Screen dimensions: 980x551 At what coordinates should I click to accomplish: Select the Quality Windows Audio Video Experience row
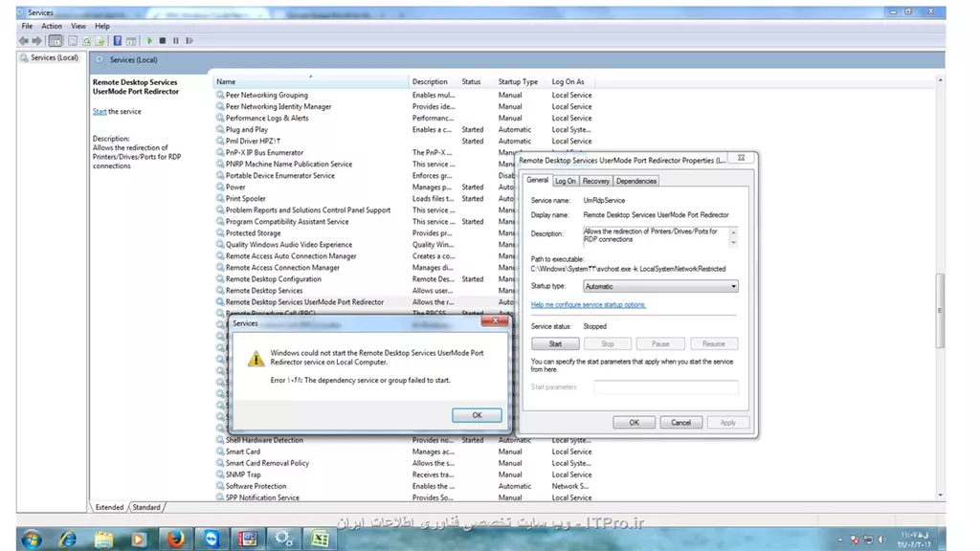pyautogui.click(x=366, y=244)
